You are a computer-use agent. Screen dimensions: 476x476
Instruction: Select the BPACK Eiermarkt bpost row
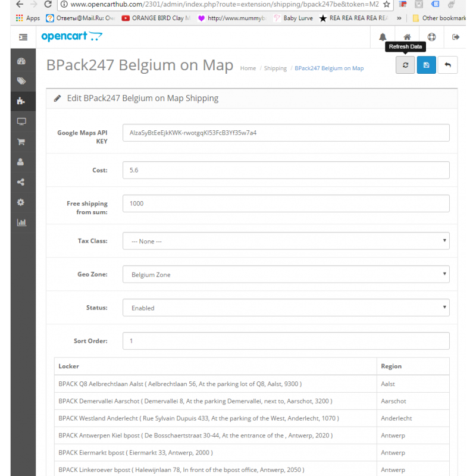[x=252, y=453]
